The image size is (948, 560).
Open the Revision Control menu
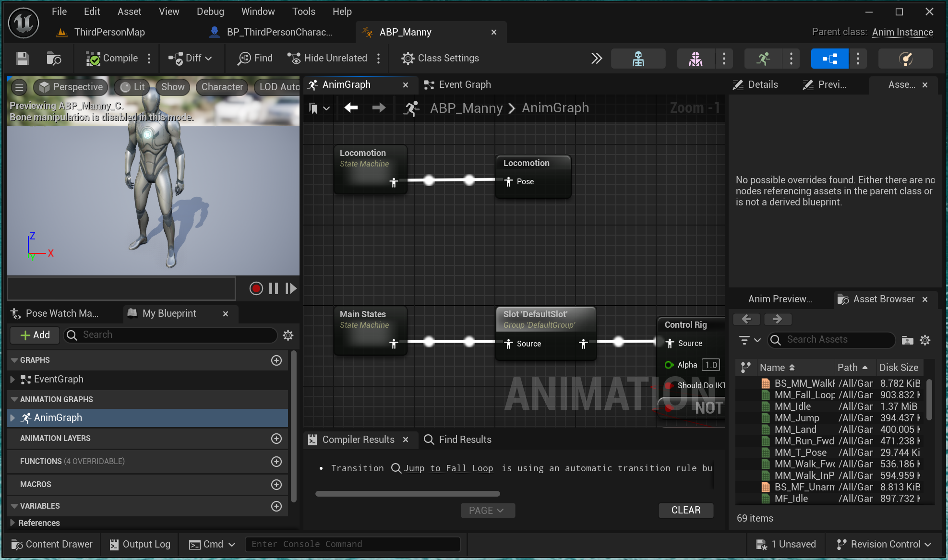coord(884,545)
